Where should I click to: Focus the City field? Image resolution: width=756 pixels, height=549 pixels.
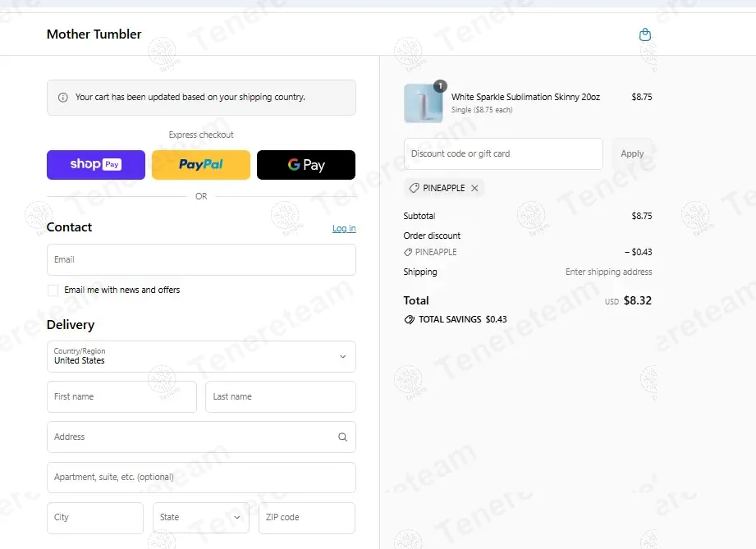point(95,518)
